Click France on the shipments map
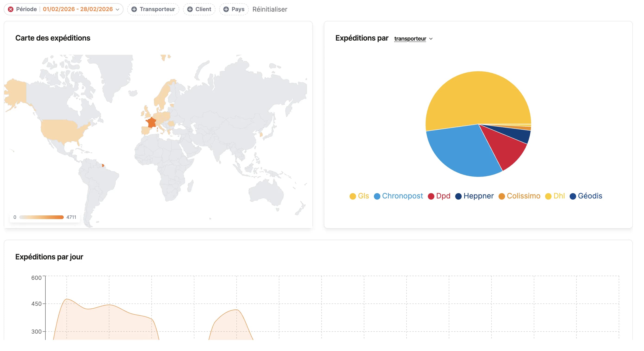The width and height of the screenshot is (644, 351). 151,123
